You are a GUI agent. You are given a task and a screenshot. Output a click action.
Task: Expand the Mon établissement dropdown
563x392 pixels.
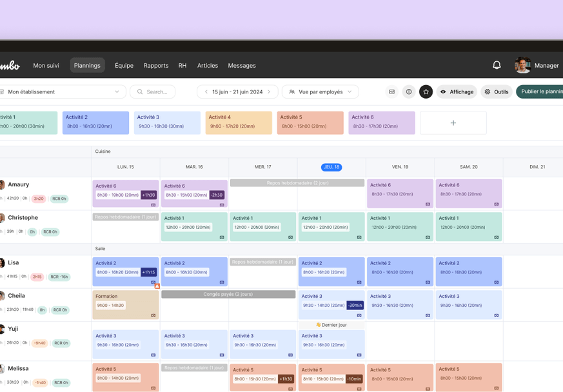(x=63, y=92)
